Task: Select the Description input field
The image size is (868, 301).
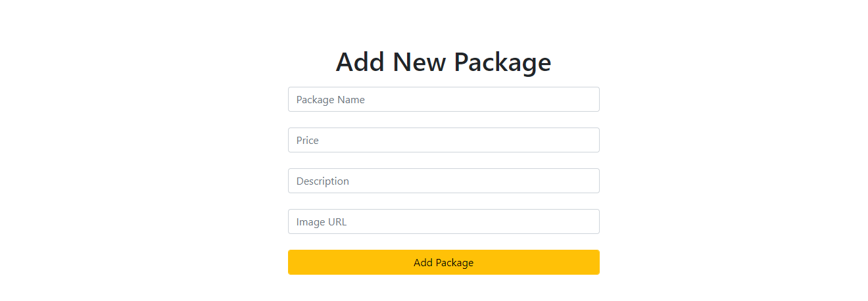Action: coord(443,181)
